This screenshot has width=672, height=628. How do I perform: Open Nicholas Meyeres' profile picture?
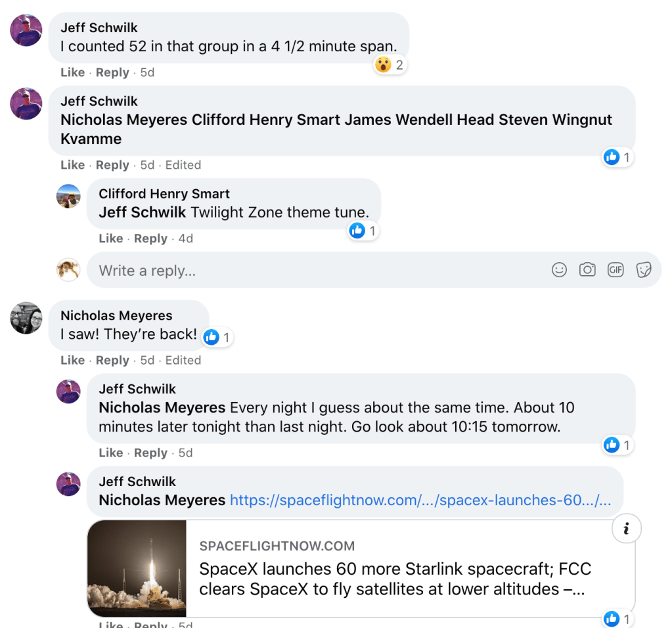(x=26, y=318)
